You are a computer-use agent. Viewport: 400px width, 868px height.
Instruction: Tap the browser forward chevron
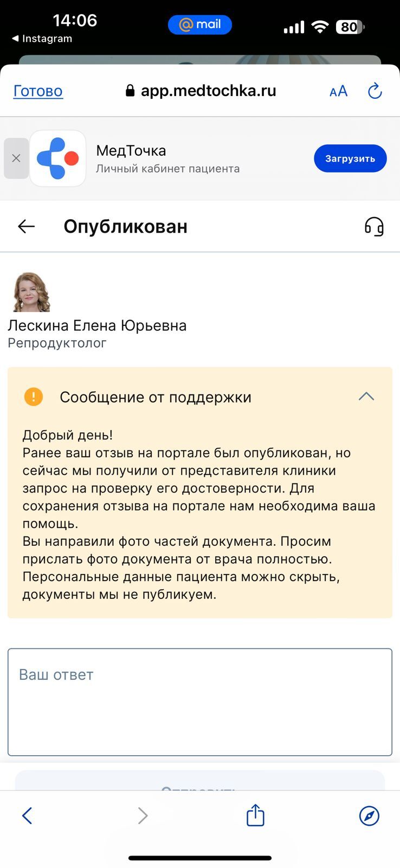(143, 815)
